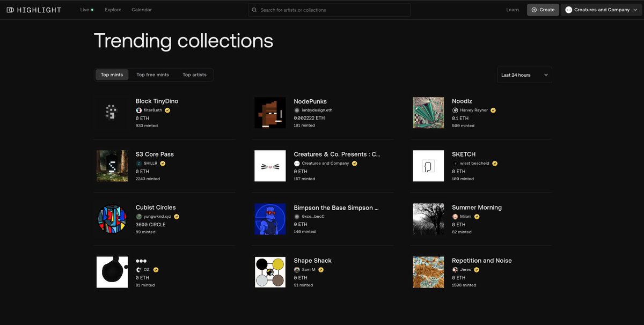Open the Shape Shack title
644x325 pixels.
pyautogui.click(x=313, y=261)
